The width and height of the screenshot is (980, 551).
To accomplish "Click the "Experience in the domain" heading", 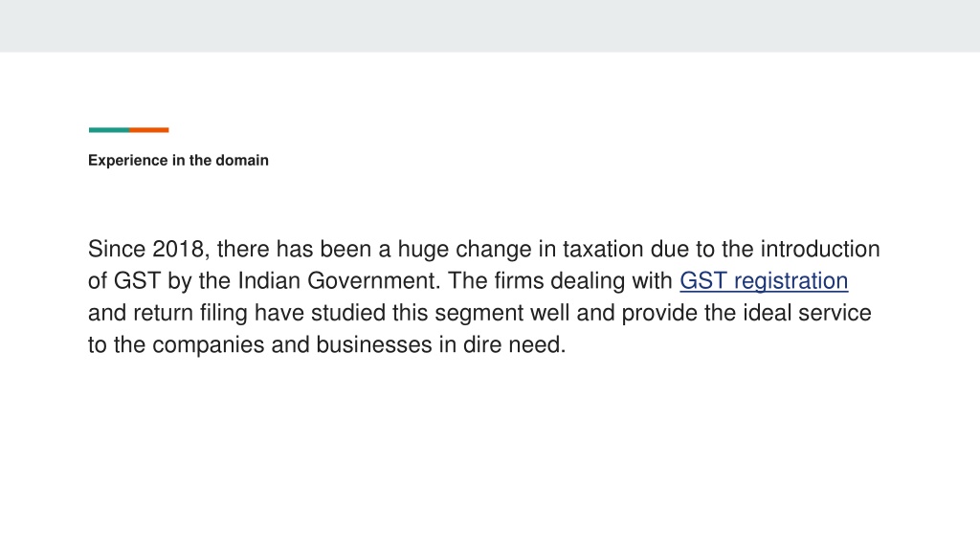I will click(178, 161).
